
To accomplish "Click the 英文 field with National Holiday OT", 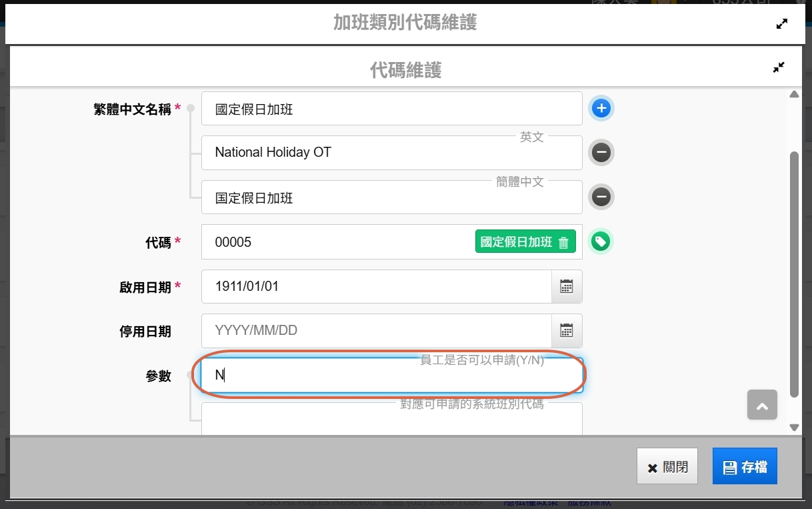I will point(391,153).
